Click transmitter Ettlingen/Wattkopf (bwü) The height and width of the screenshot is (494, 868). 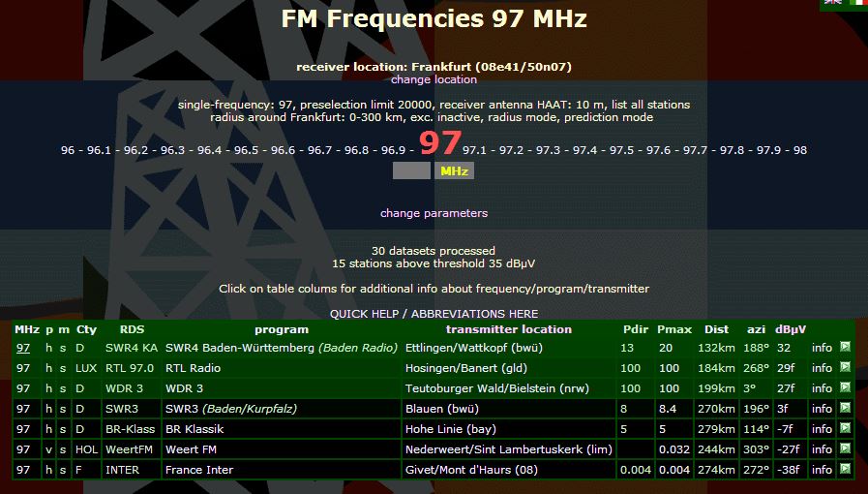tap(474, 348)
